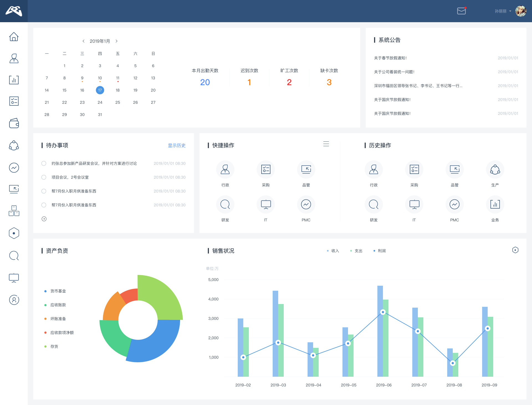Image resolution: width=532 pixels, height=405 pixels.
Task: Toggle 支出 series in chart legend
Action: point(356,251)
